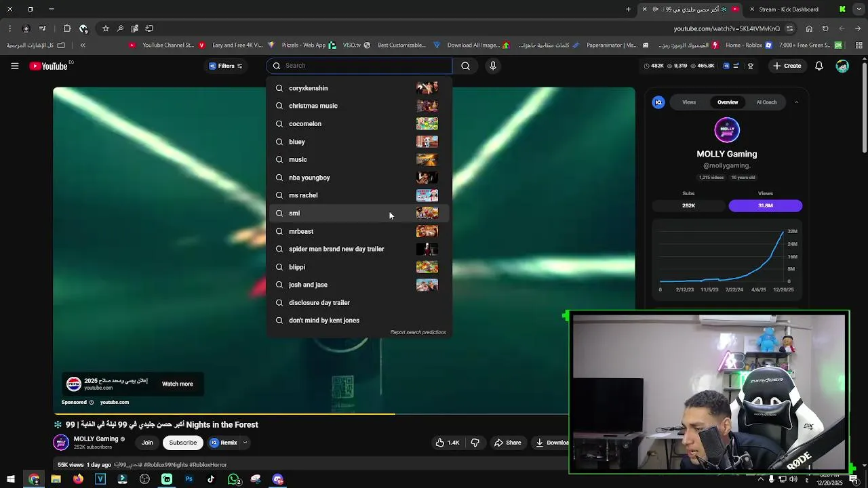Choose "don't mind by kent jones"
The image size is (868, 488).
[359, 321]
